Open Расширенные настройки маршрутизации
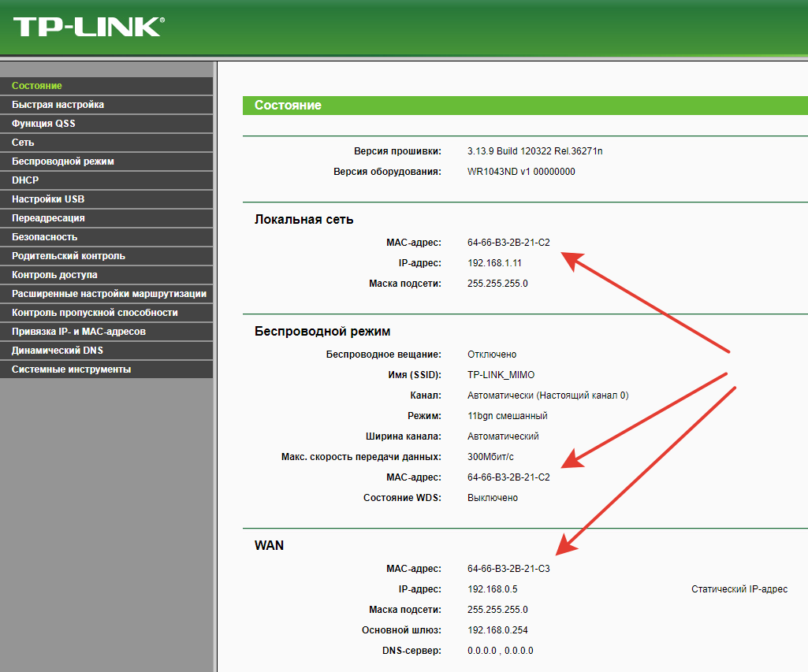Screen dimensions: 808x672 (x=109, y=294)
